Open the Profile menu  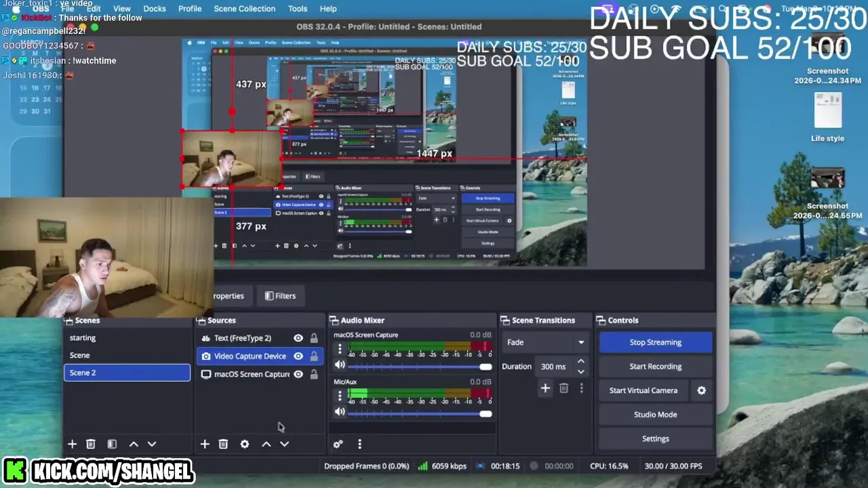[x=190, y=9]
